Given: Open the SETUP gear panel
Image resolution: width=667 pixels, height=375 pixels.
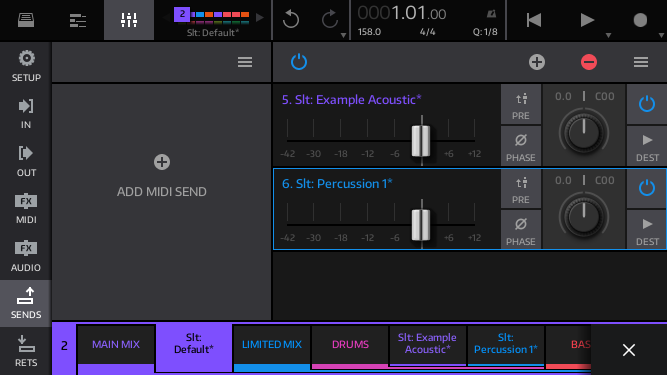Looking at the screenshot, I should pyautogui.click(x=26, y=66).
